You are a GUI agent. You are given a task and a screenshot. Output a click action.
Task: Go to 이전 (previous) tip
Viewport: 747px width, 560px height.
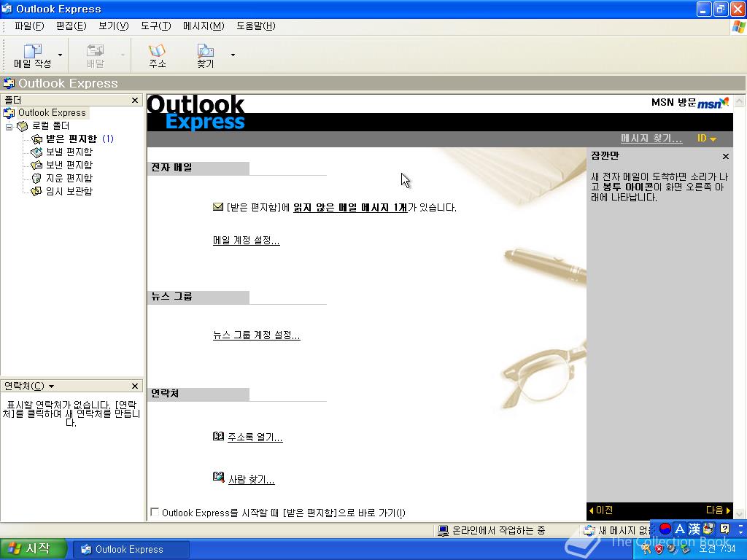(601, 510)
